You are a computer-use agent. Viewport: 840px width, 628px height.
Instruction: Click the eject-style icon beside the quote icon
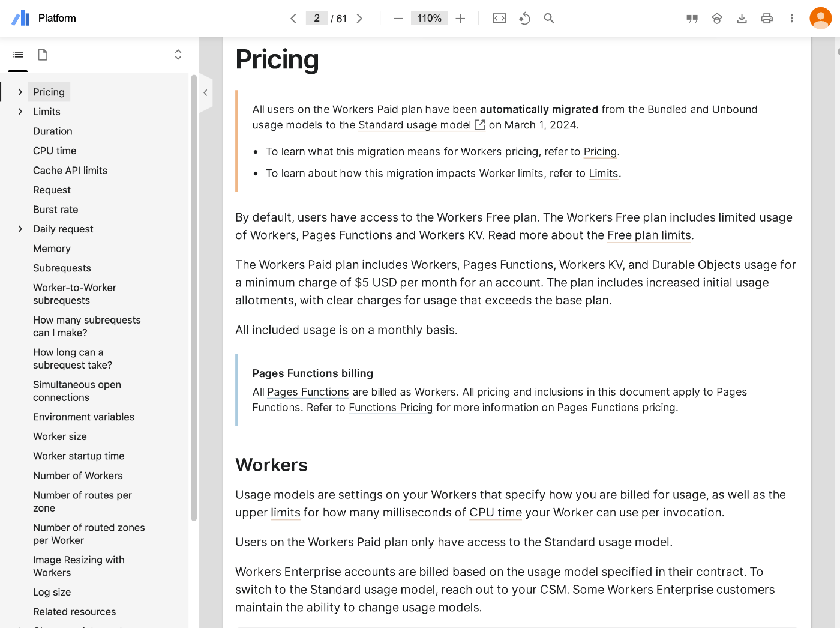717,19
